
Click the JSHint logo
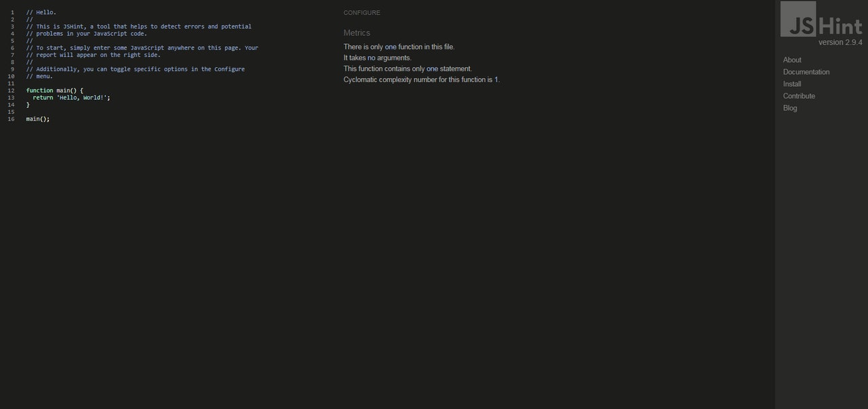point(821,20)
